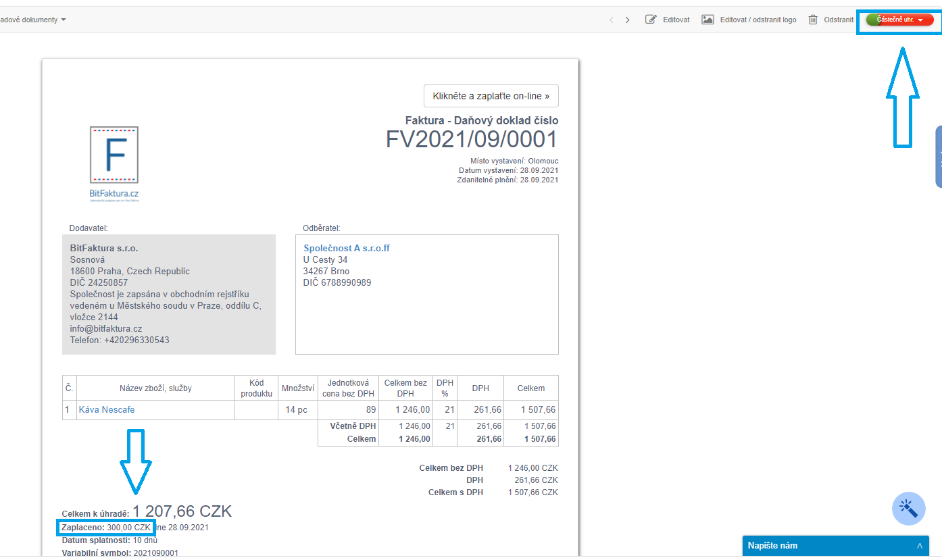Click the Včetně DPH row label
This screenshot has width=942, height=560.
353,426
